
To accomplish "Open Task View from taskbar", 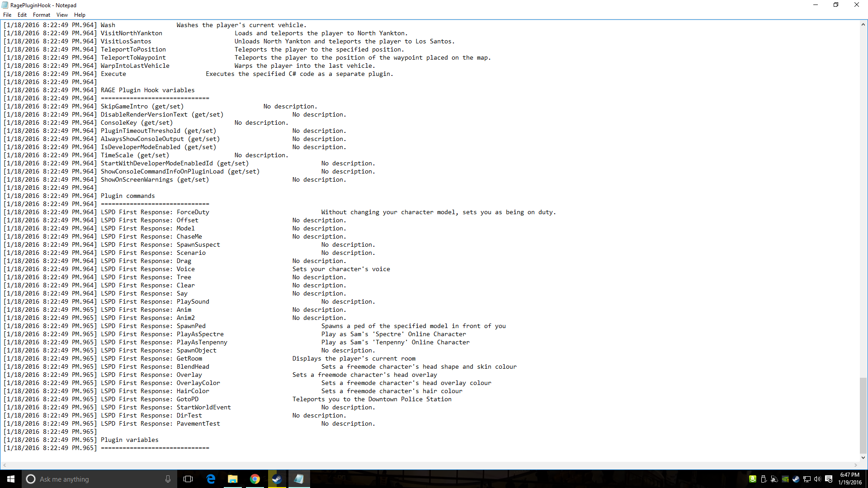I will pyautogui.click(x=188, y=479).
